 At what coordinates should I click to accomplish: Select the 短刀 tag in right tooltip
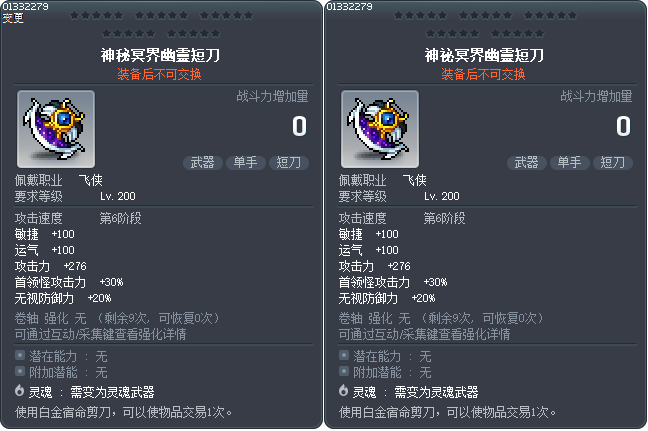click(612, 162)
